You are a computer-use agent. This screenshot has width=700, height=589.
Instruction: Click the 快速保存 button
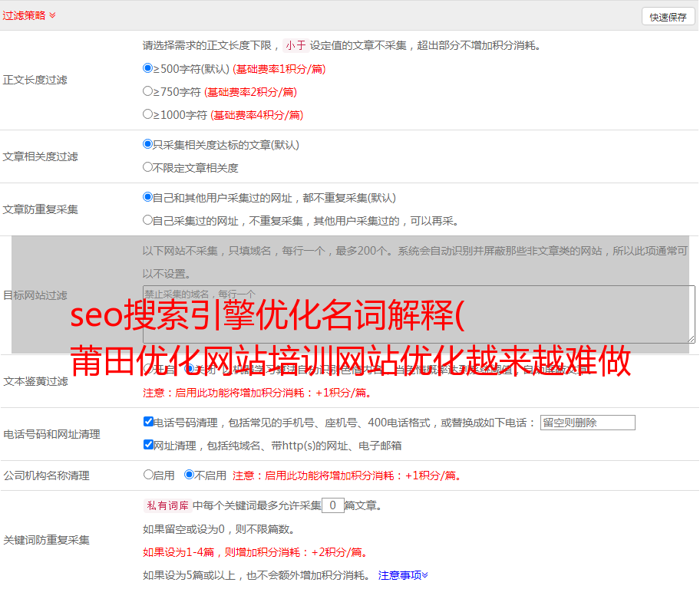coord(668,17)
